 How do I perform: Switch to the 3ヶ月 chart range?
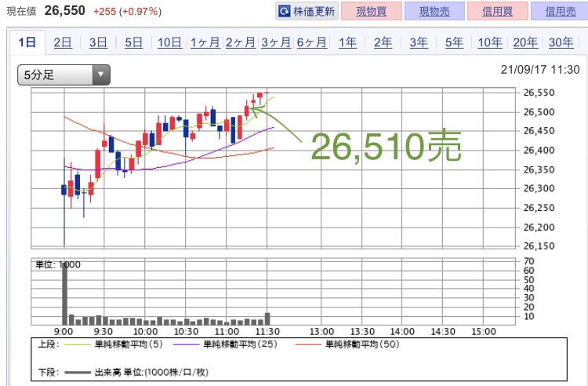tap(276, 42)
